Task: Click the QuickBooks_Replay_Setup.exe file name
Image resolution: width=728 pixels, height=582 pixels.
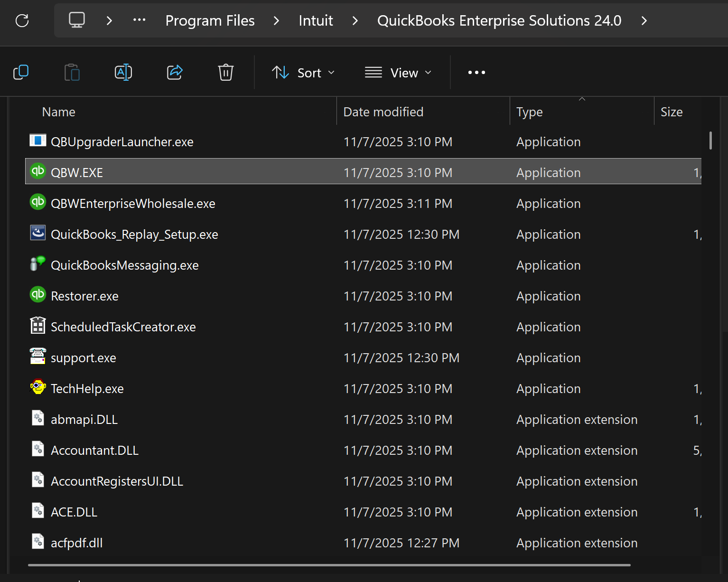Action: point(134,235)
